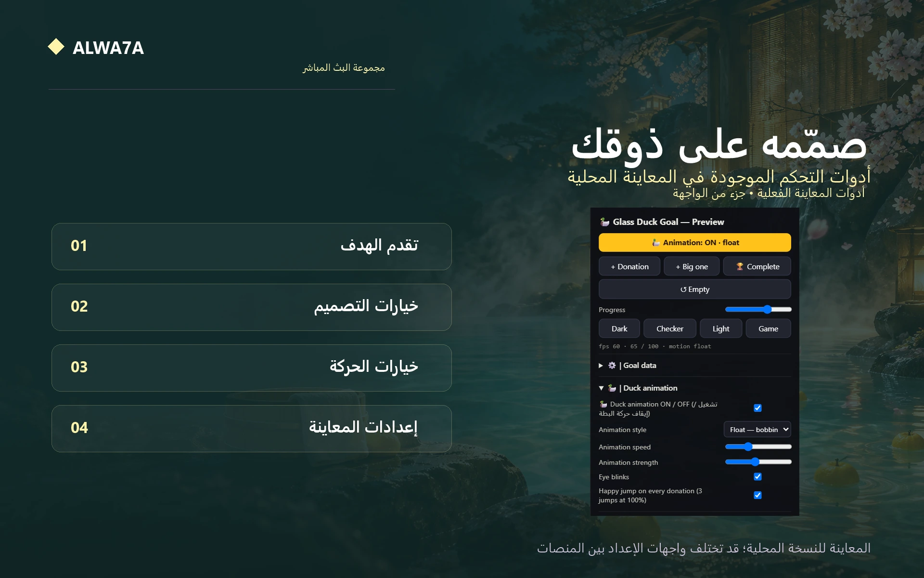
Task: Adjust the Animation strength slider
Action: click(758, 462)
